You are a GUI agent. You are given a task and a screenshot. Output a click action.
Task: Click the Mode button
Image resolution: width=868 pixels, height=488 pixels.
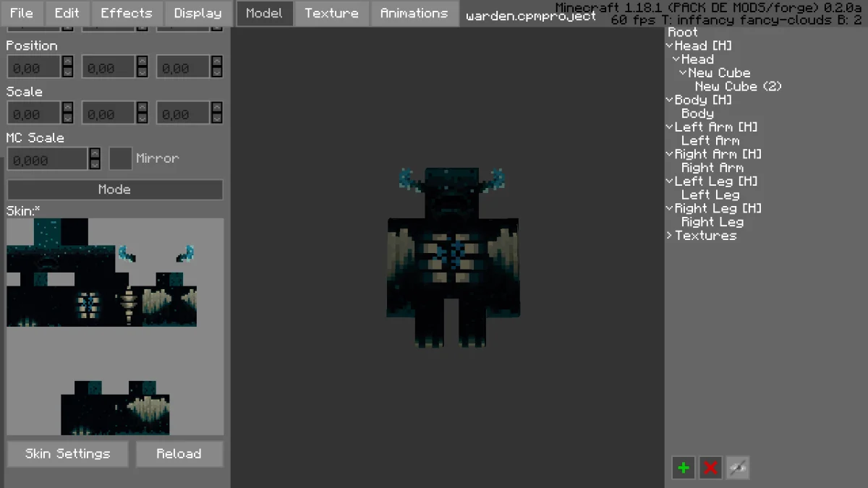115,189
